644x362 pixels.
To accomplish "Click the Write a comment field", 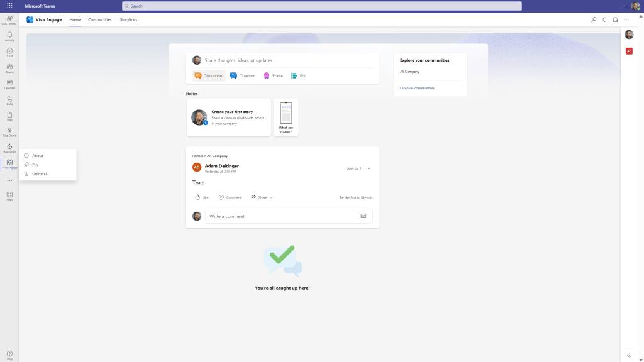I will (282, 216).
